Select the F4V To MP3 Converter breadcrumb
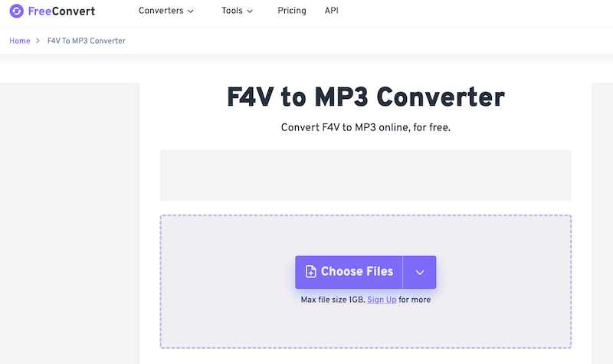 [85, 41]
